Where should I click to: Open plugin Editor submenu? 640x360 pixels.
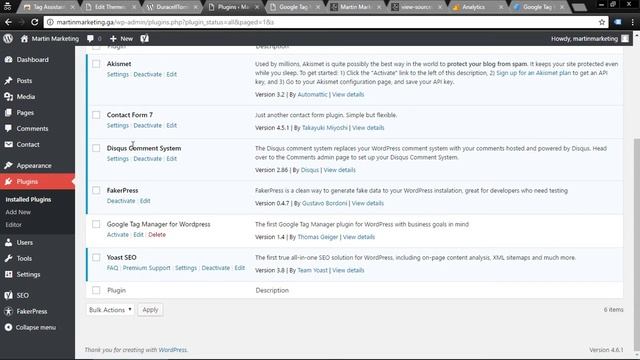(13, 224)
